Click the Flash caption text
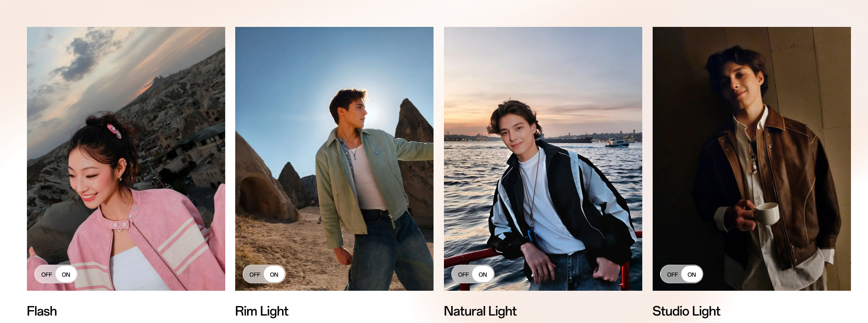 [x=42, y=311]
